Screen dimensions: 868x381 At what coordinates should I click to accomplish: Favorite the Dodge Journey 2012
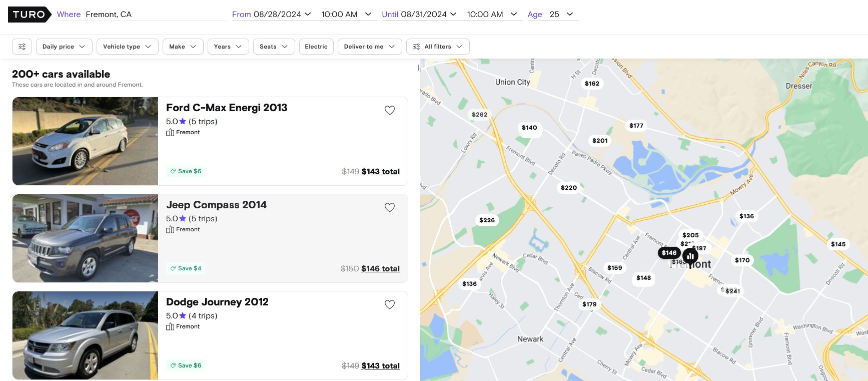[x=390, y=304]
